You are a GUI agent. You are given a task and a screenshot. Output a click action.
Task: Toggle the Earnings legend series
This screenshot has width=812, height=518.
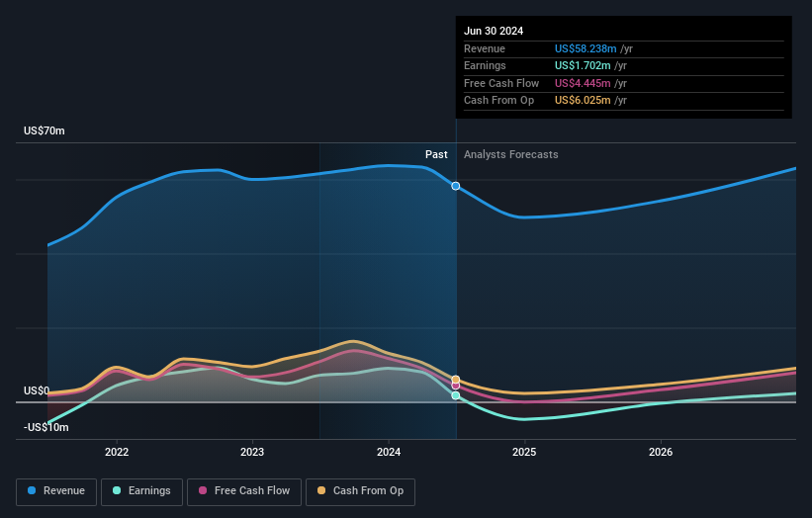(141, 491)
